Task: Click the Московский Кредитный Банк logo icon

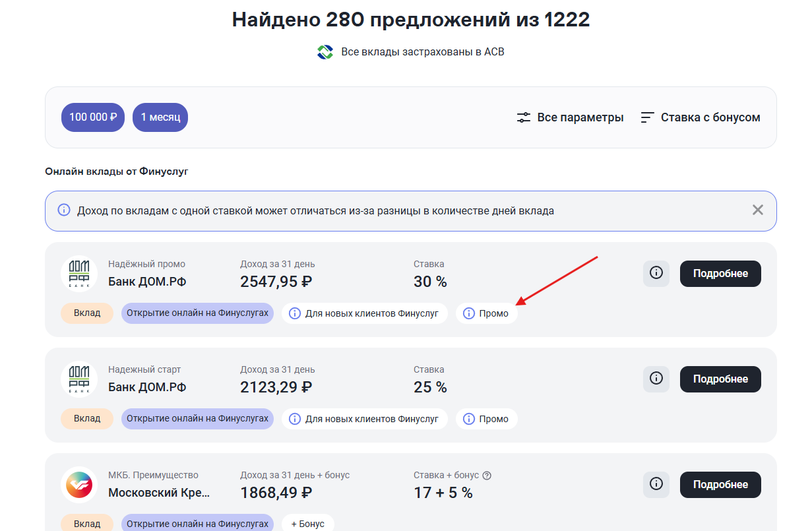Action: tap(79, 484)
